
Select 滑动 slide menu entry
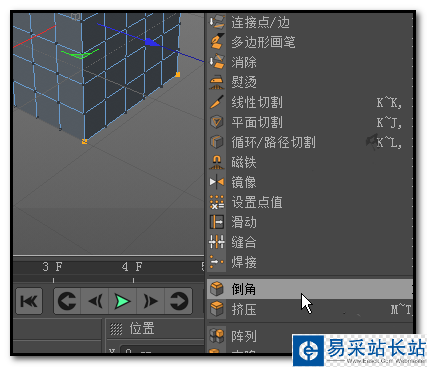[310, 222]
